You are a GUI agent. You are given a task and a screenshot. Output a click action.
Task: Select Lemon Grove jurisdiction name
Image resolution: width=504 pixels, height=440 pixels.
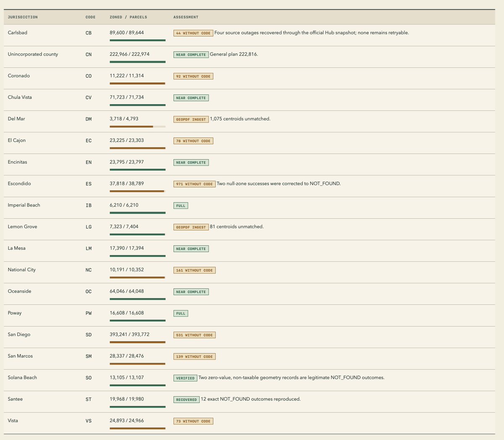coord(22,227)
